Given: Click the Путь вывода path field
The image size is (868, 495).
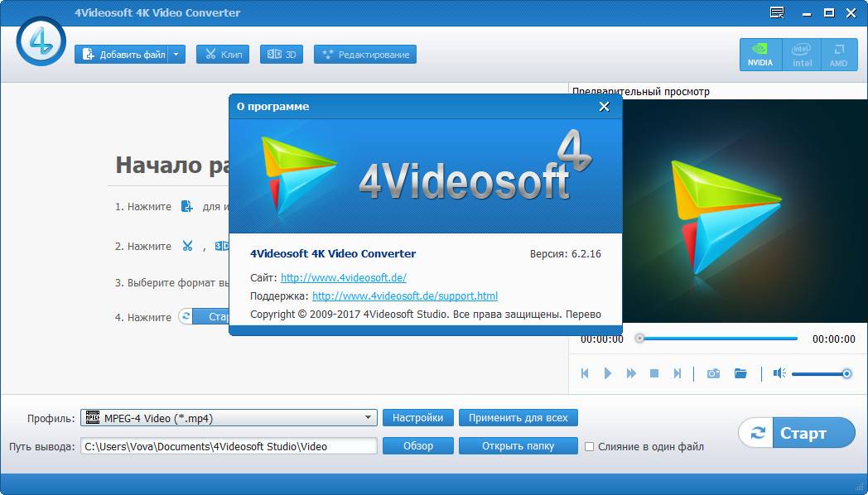Looking at the screenshot, I should 229,446.
